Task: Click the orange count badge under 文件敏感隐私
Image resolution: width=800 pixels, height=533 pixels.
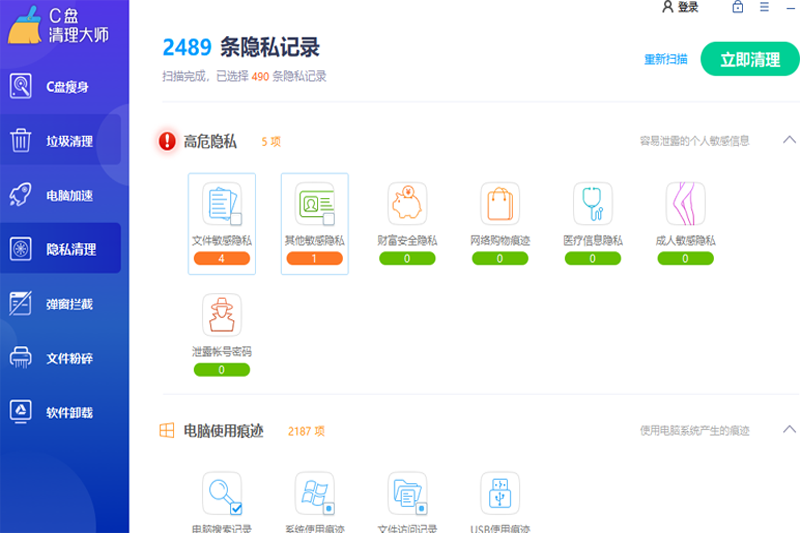Action: tap(221, 259)
